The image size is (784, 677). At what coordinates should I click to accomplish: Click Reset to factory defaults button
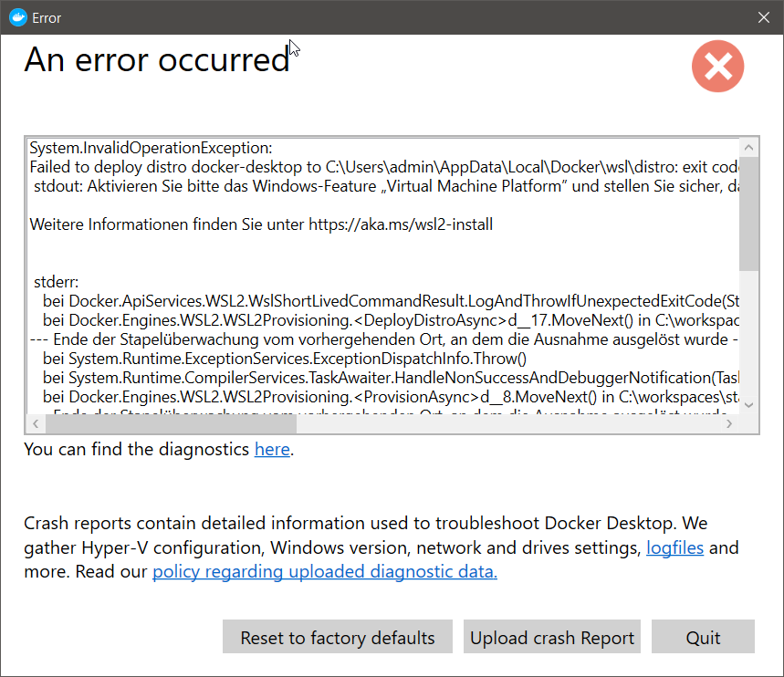(x=338, y=637)
